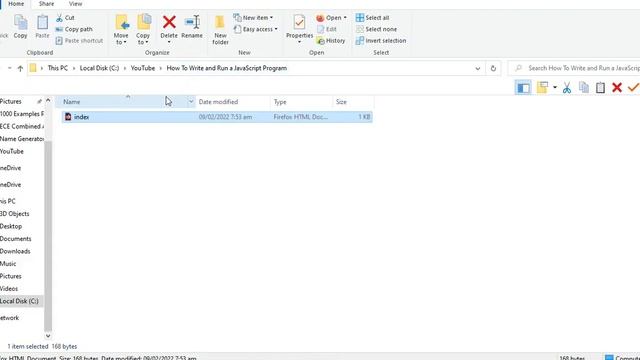Screen dimensions: 640x360
Task: Click the Paste ribbon button
Action: (x=42, y=27)
